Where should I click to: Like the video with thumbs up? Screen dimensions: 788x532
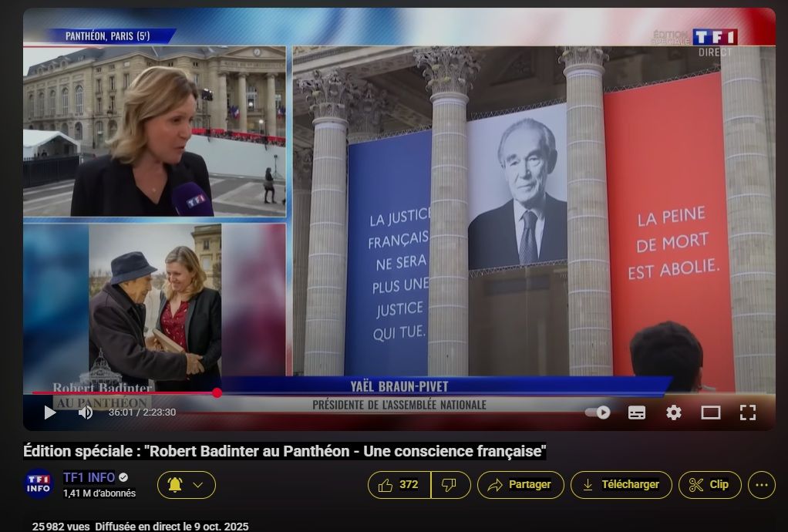click(399, 485)
